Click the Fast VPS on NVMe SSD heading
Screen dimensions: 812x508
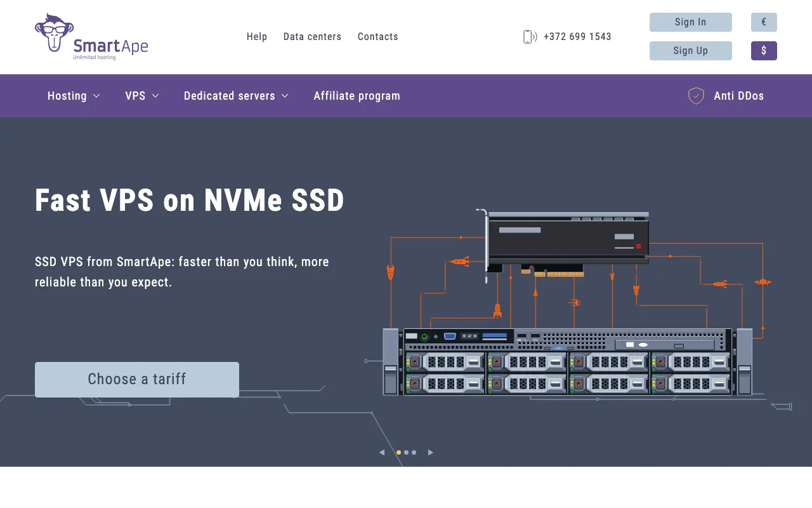190,201
